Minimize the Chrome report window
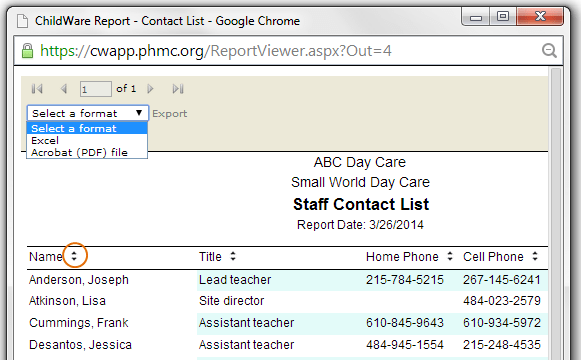 (476, 17)
